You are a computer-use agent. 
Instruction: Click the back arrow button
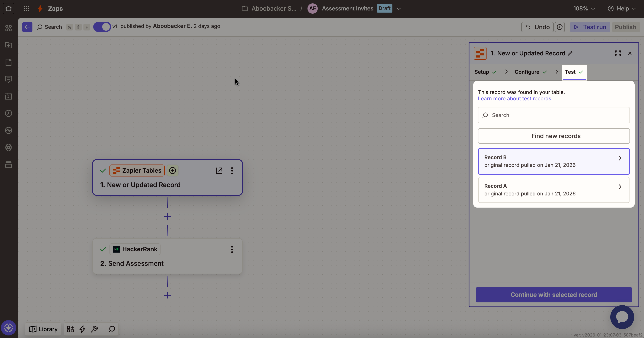pyautogui.click(x=27, y=27)
